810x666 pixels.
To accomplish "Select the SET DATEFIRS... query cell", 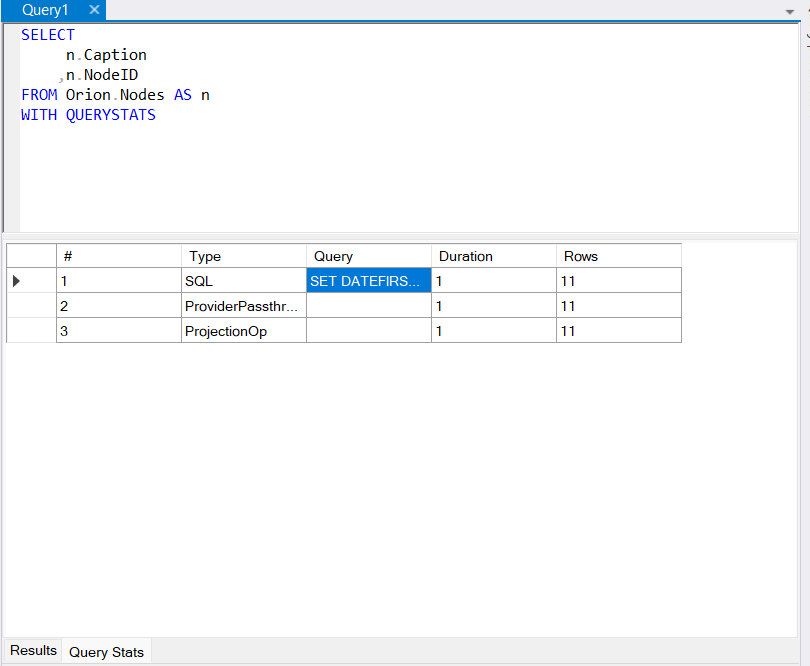I will (x=369, y=281).
